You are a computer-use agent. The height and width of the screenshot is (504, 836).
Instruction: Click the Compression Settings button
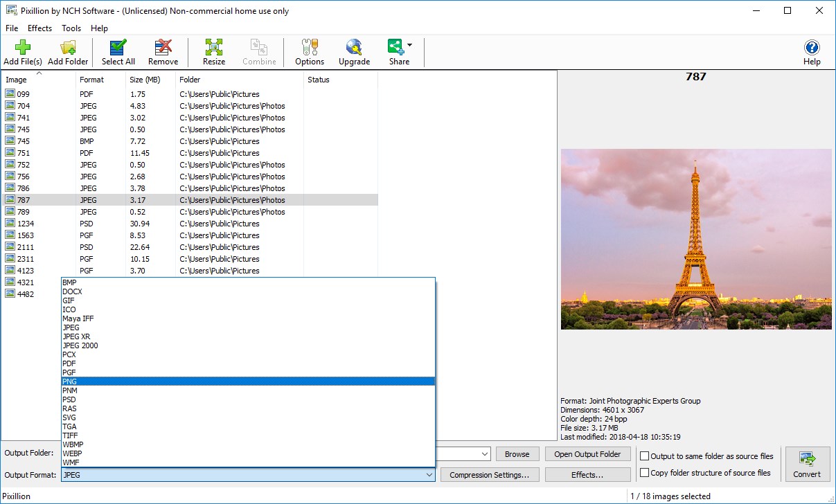click(x=490, y=475)
